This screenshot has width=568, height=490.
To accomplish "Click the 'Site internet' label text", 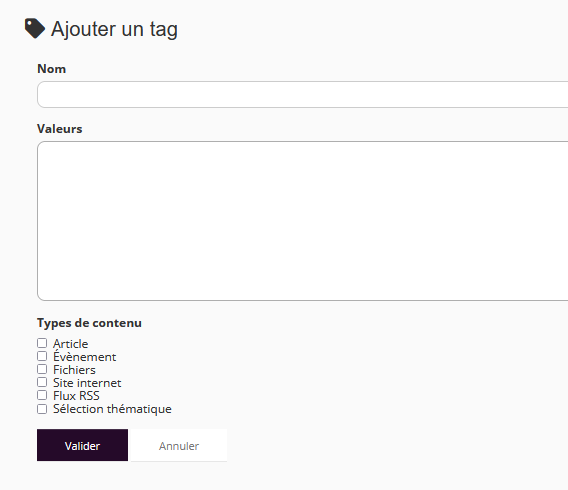I will [x=87, y=383].
